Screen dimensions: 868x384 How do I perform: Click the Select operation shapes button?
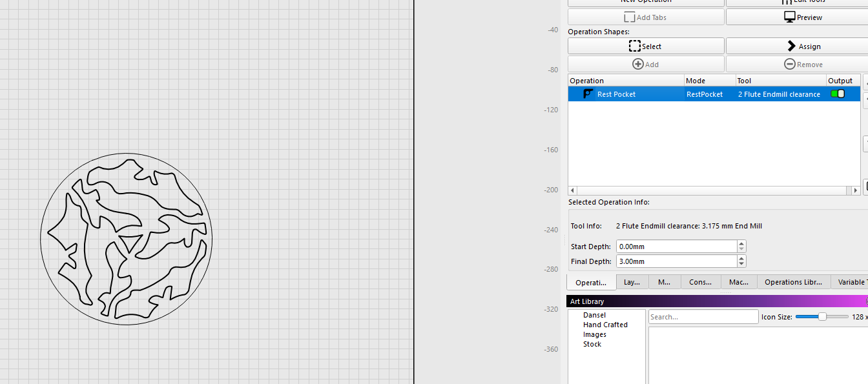pos(645,46)
